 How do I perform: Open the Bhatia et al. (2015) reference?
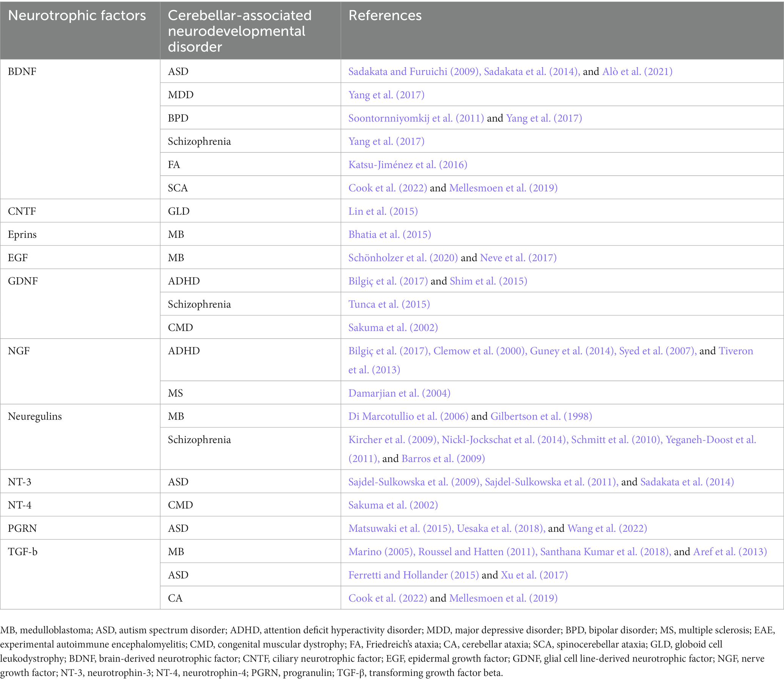(x=390, y=234)
